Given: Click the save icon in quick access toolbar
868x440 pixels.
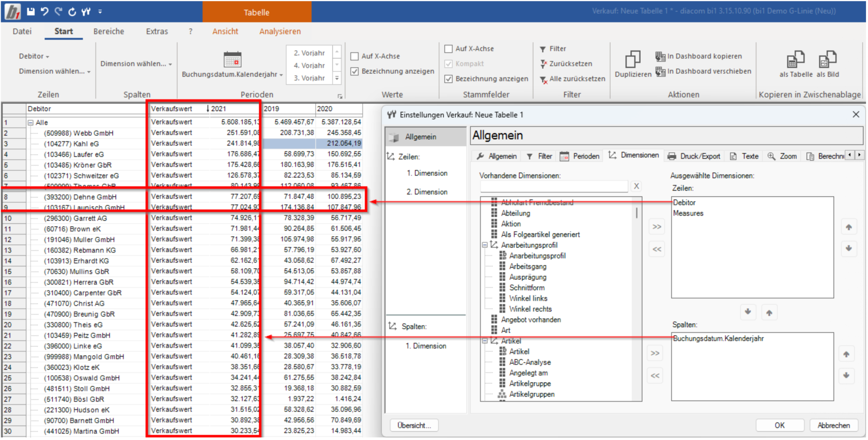Looking at the screenshot, I should (x=31, y=11).
